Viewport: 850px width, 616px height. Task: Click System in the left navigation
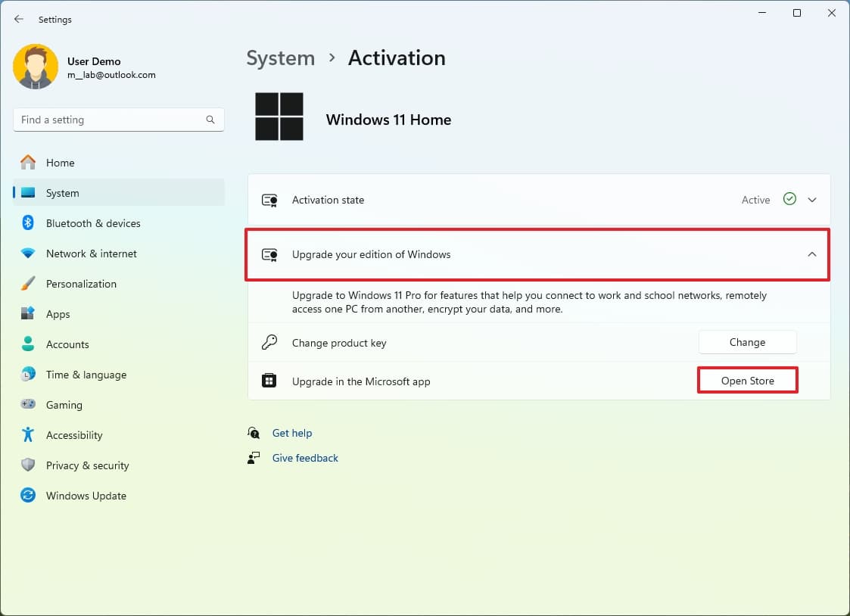click(63, 193)
